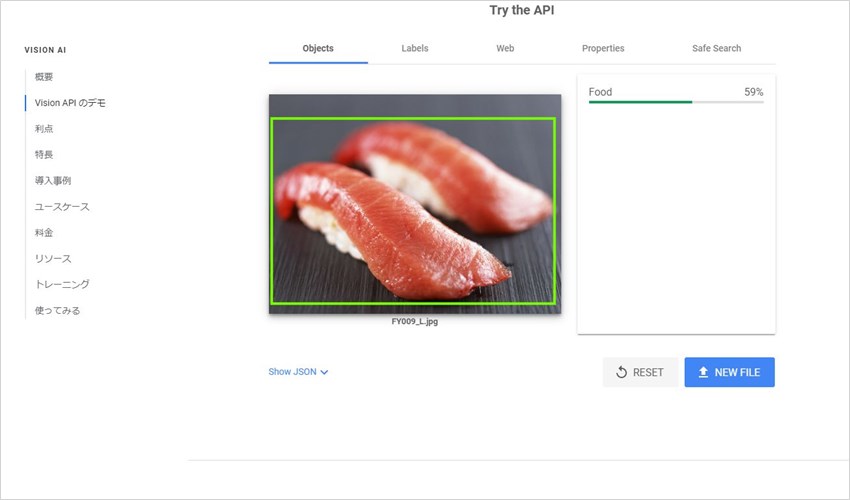850x500 pixels.
Task: Click the Food confidence bar
Action: (x=676, y=102)
